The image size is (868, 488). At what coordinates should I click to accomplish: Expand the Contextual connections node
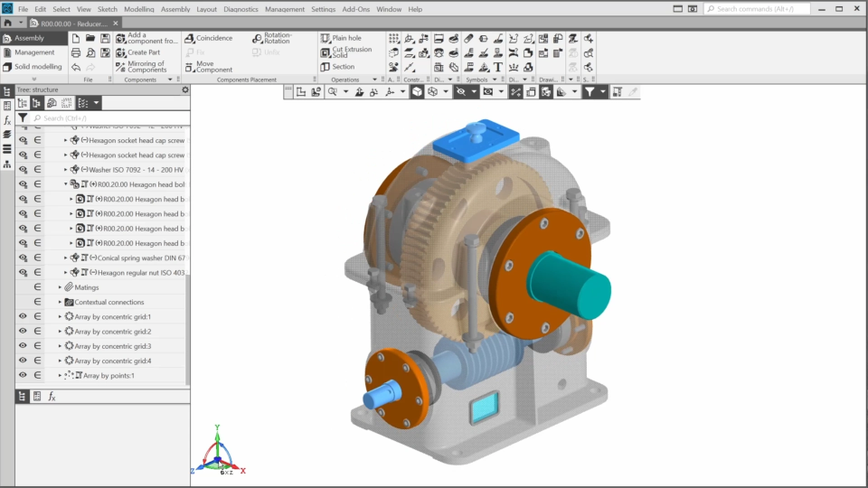[x=60, y=302]
